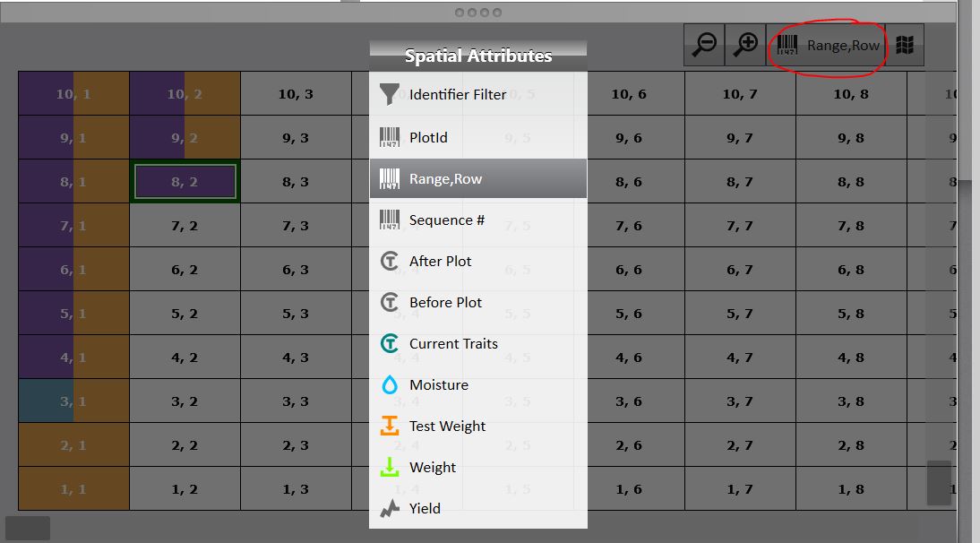Image resolution: width=980 pixels, height=543 pixels.
Task: Click plot cell 10, 7
Action: pyautogui.click(x=740, y=94)
